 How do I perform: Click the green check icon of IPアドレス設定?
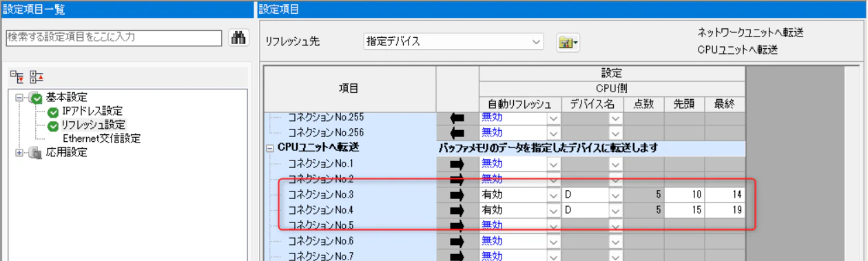[53, 112]
